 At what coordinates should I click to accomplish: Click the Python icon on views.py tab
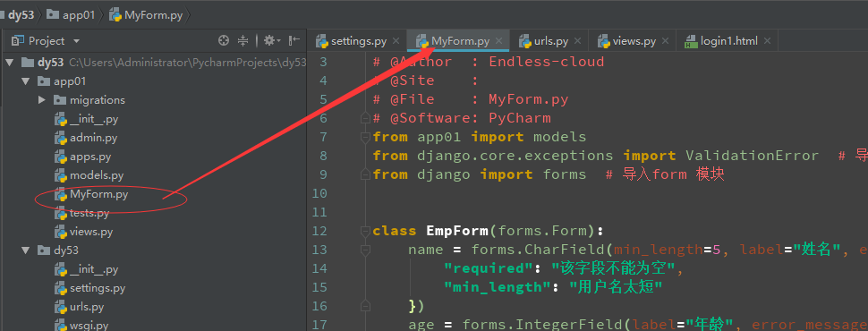tap(603, 41)
